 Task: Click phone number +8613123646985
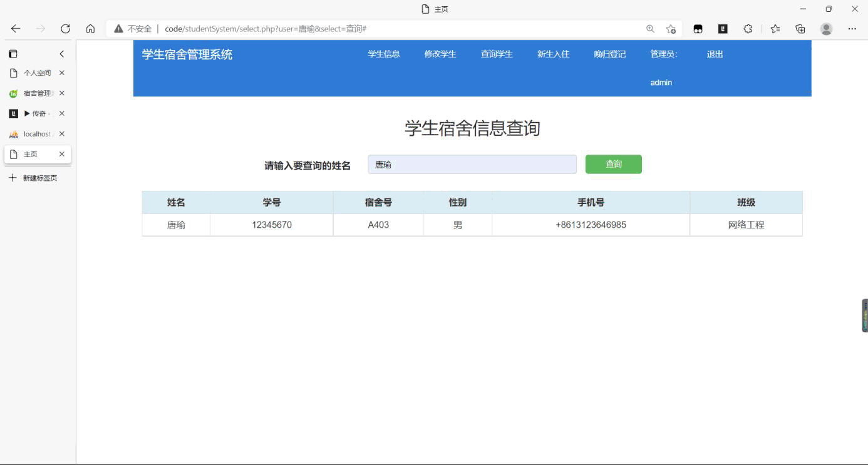tap(591, 225)
